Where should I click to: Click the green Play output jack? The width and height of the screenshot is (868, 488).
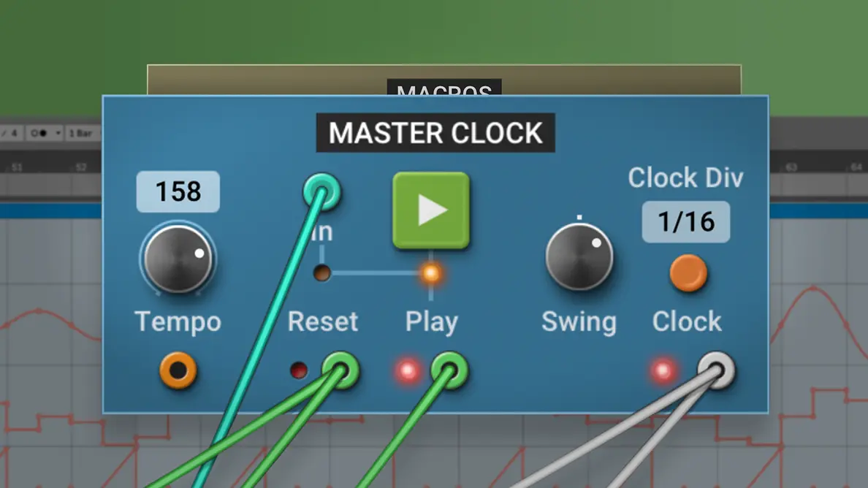(449, 370)
